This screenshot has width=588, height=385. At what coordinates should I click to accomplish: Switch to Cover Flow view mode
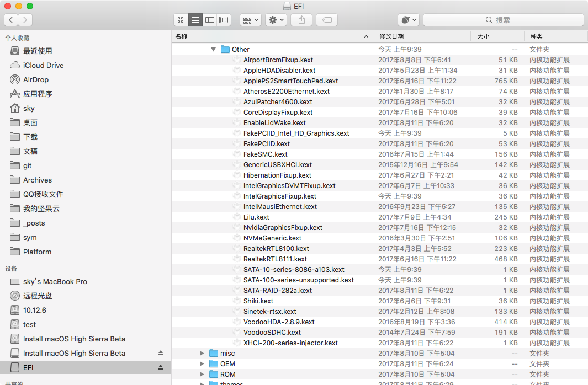pyautogui.click(x=224, y=20)
